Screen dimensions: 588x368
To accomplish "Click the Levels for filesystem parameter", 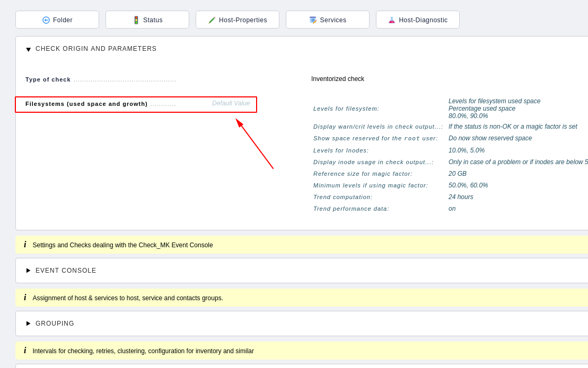I will pos(346,109).
